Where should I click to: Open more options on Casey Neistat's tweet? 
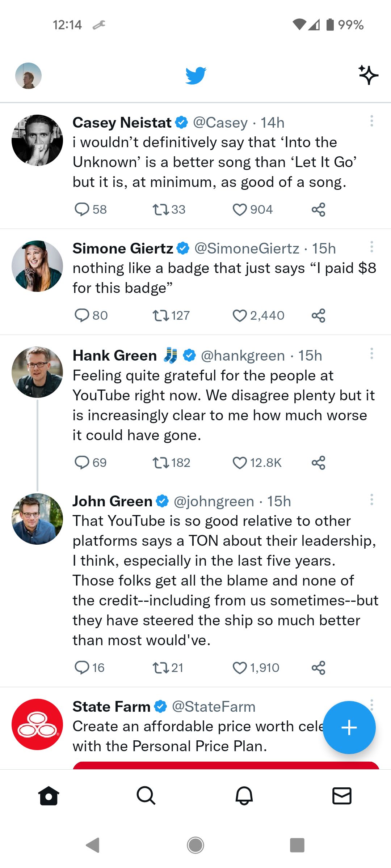coord(371,121)
